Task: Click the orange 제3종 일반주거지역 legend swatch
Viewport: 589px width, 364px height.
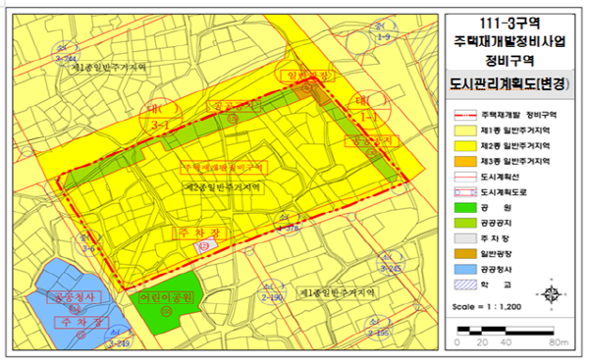Action: [x=465, y=161]
